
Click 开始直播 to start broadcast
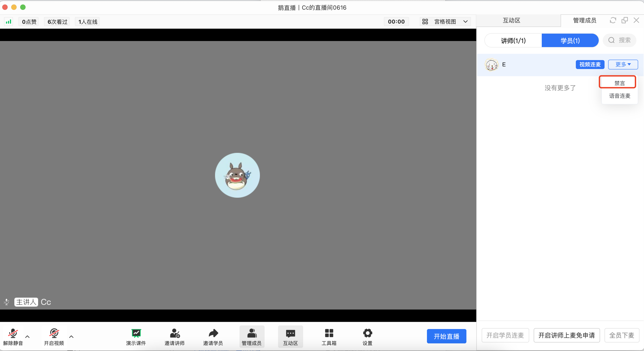tap(446, 336)
